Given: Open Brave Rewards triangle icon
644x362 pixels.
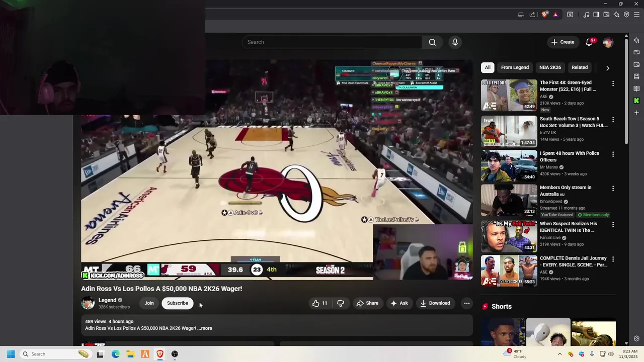Looking at the screenshot, I should click(x=555, y=15).
